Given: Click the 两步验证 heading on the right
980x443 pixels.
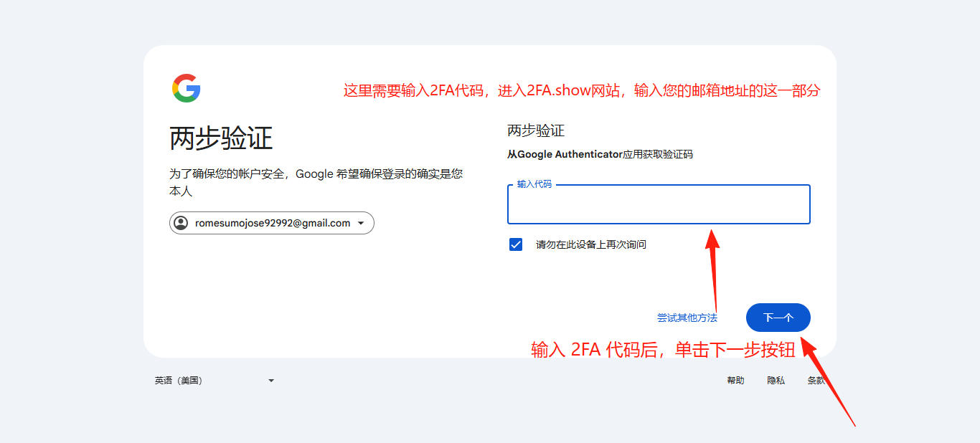Looking at the screenshot, I should coord(534,130).
